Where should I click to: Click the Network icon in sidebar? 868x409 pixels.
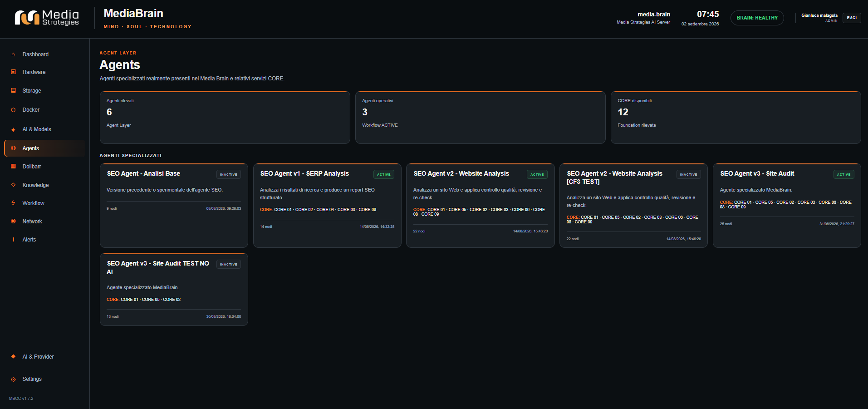[x=13, y=221]
